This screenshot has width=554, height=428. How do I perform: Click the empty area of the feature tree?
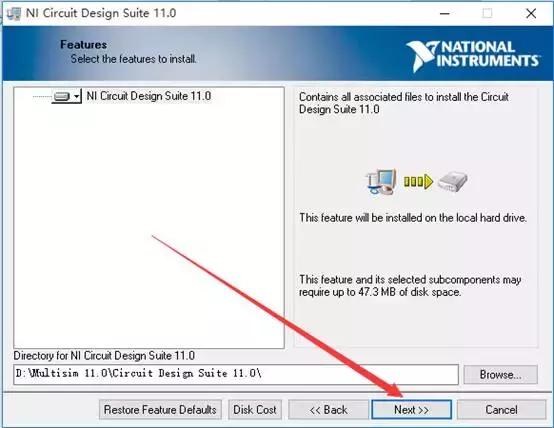coord(149,226)
